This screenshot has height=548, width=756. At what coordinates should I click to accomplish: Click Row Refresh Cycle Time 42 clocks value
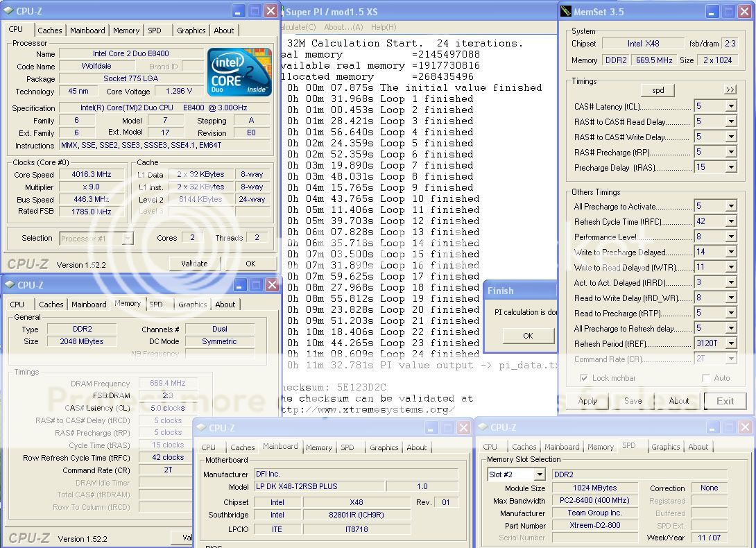click(168, 457)
